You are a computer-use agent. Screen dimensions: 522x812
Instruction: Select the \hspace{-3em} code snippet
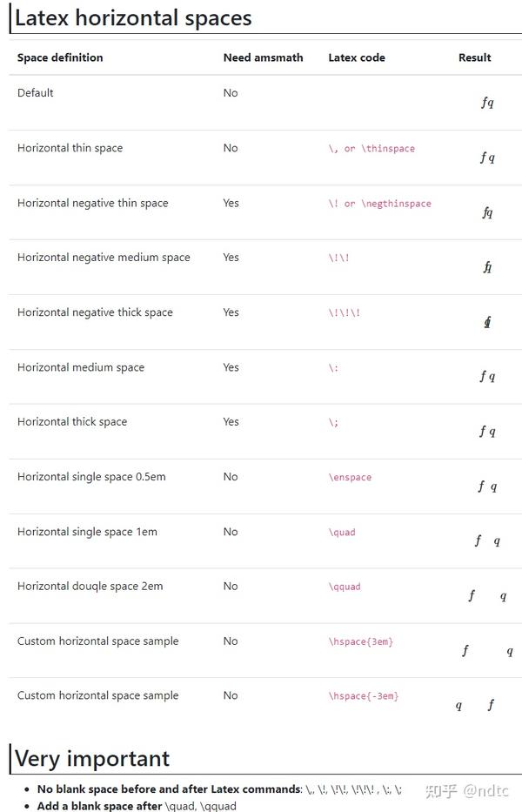coord(364,696)
